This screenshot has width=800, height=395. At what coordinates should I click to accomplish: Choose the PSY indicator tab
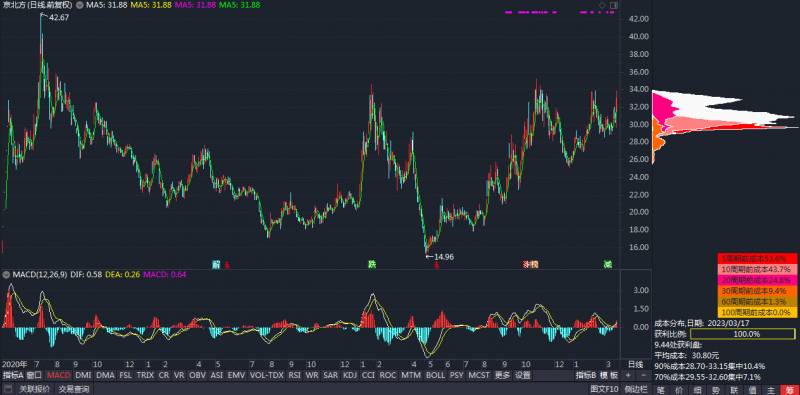(457, 375)
